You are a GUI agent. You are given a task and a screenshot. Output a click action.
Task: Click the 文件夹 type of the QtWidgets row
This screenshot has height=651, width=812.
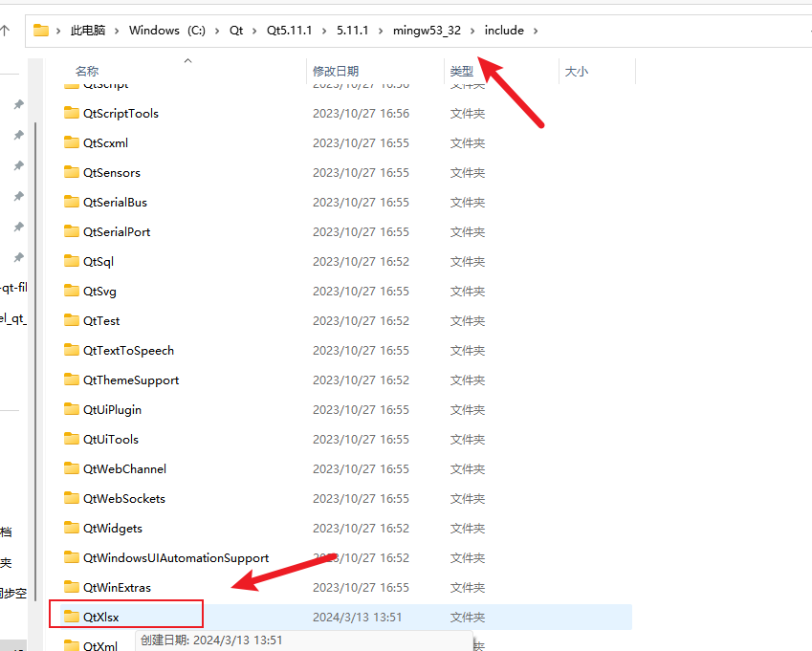point(468,528)
